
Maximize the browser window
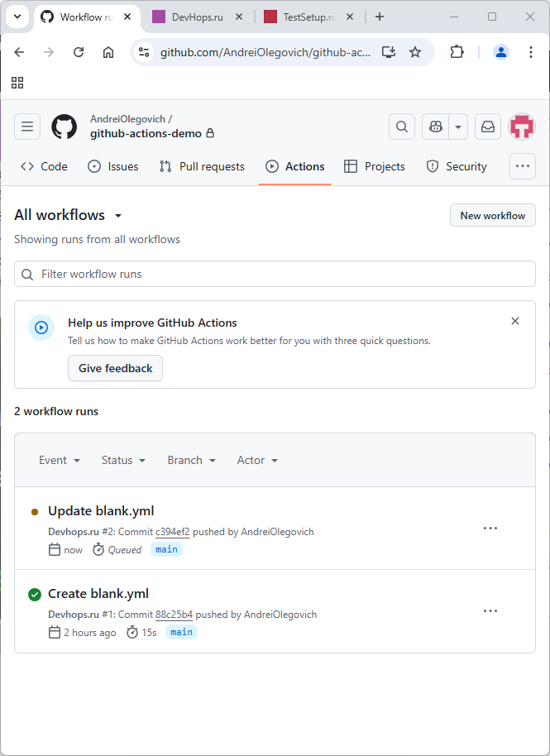pyautogui.click(x=491, y=17)
